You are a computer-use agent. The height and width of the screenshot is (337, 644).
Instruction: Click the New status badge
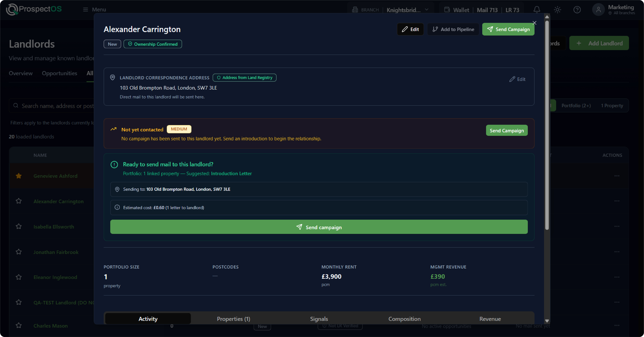[112, 44]
